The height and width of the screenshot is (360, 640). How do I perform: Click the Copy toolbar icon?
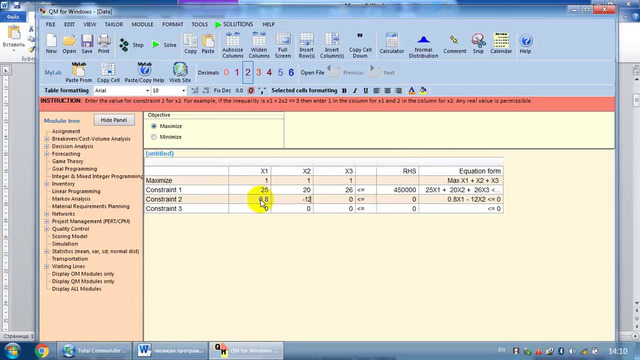190,44
